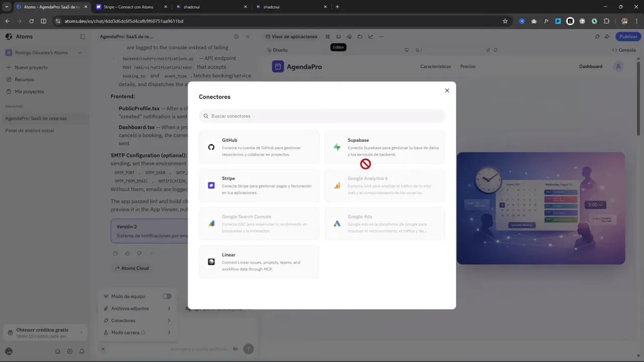
Task: Select the Linear connector card
Action: [x=259, y=262]
